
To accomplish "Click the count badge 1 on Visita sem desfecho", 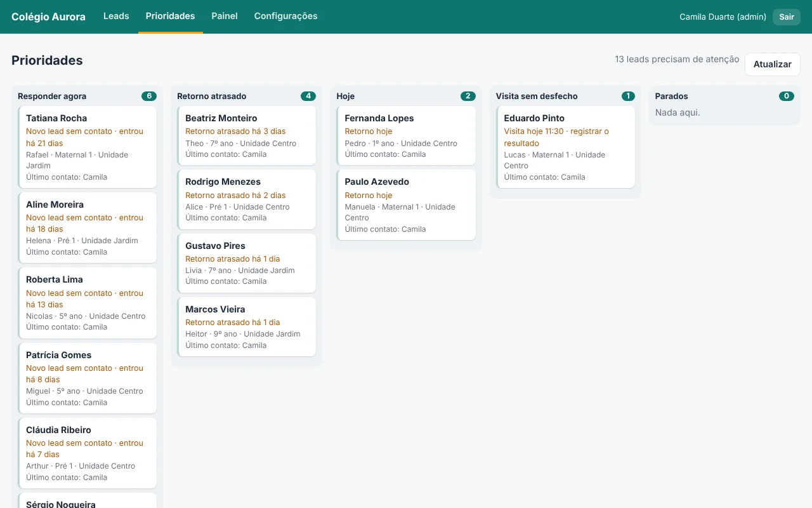I will coord(628,97).
